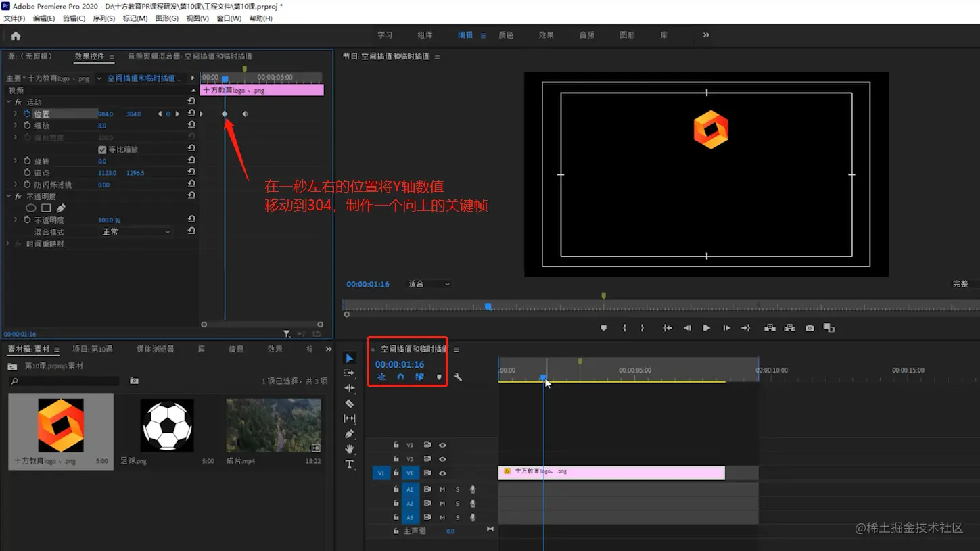
Task: Select the Hand tool
Action: tap(349, 449)
